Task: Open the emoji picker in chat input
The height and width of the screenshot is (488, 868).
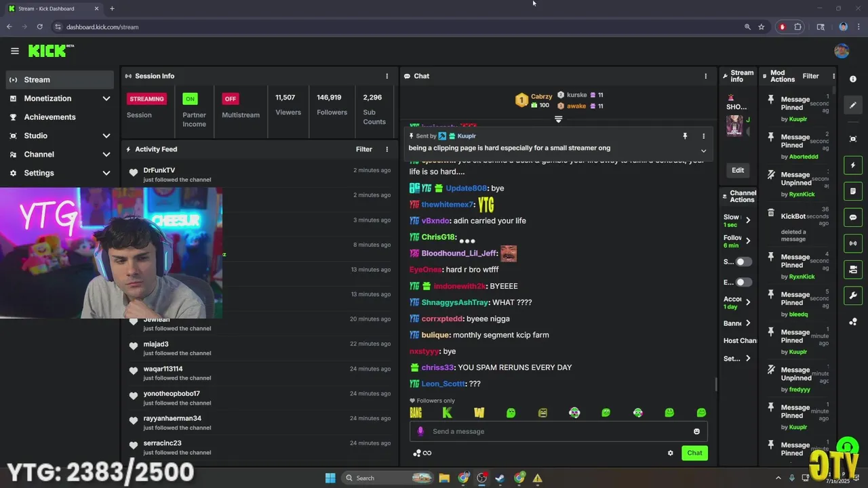Action: [x=696, y=432]
